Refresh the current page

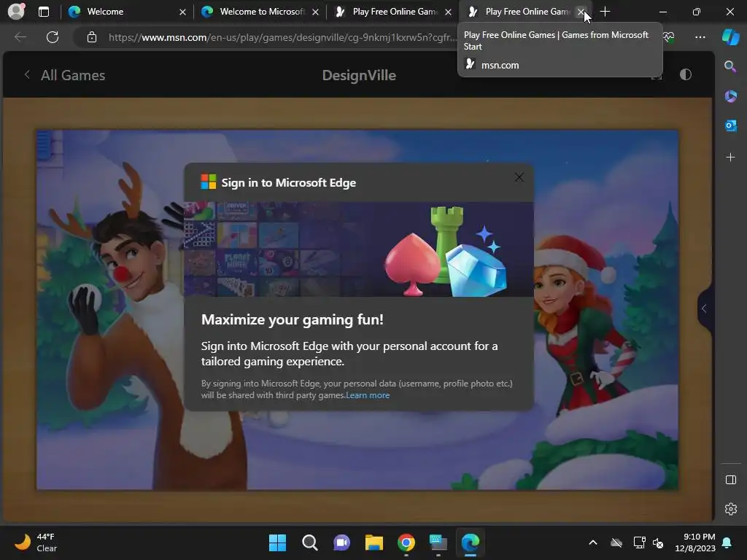(x=53, y=36)
